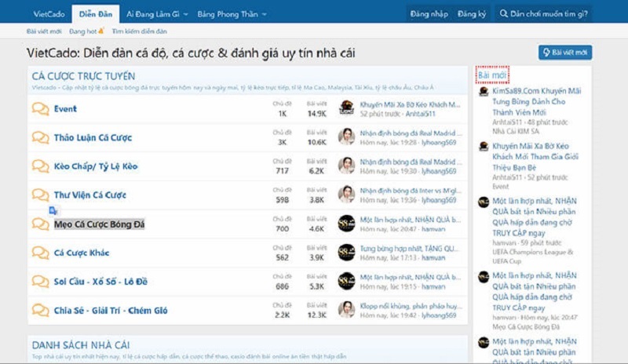Viewport: 628px width, 364px height.
Task: Open Tìm kiếm diễn đàn link
Action: pos(139,31)
